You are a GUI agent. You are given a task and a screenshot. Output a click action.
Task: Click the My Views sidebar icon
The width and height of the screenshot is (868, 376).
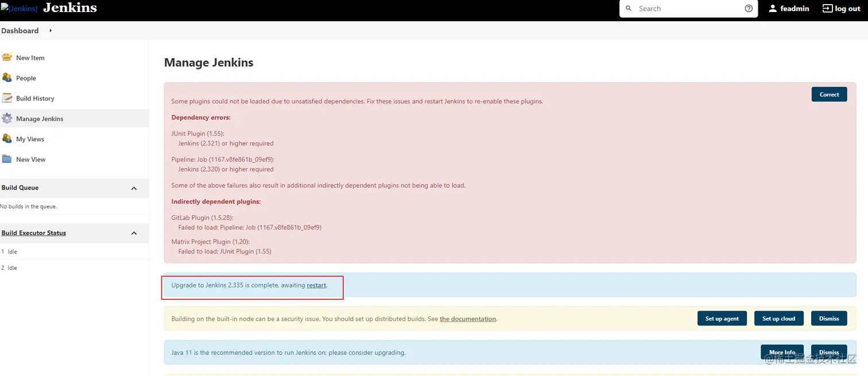[7, 139]
